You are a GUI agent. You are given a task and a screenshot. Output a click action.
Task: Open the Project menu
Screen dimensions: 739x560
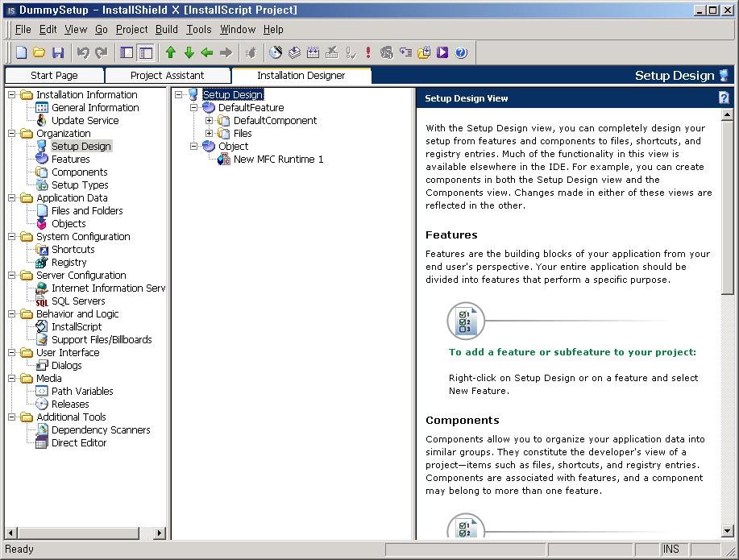[x=132, y=29]
